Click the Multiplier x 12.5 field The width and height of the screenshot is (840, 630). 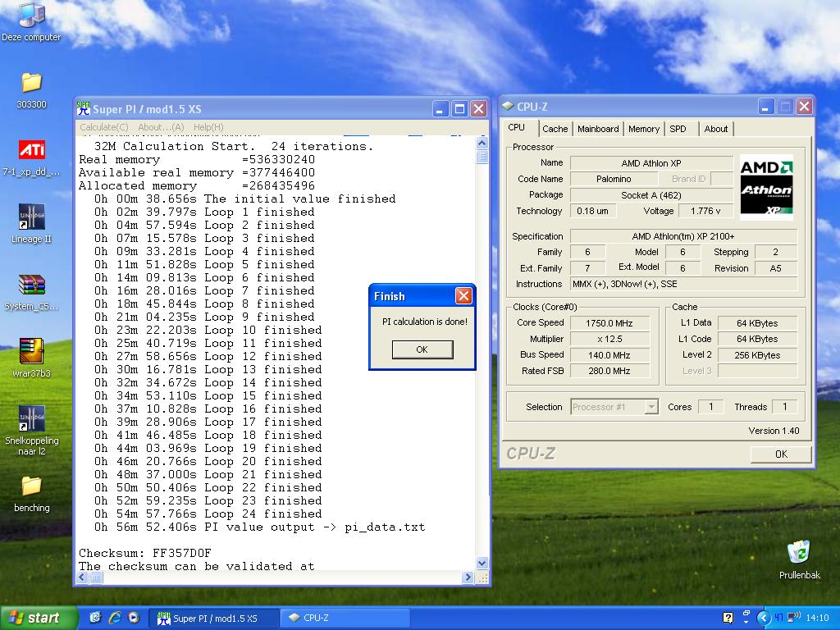pos(609,339)
